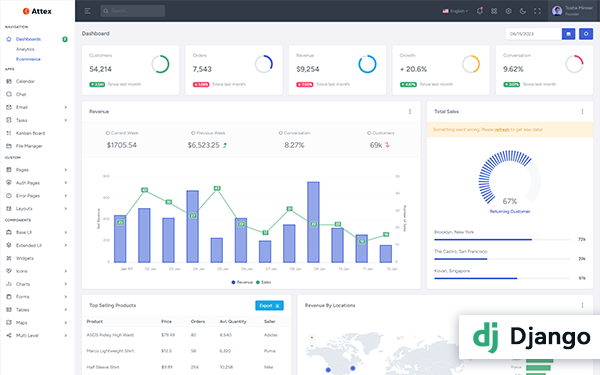600x375 pixels.
Task: Click the Calendar sidebar icon
Action: 9,81
